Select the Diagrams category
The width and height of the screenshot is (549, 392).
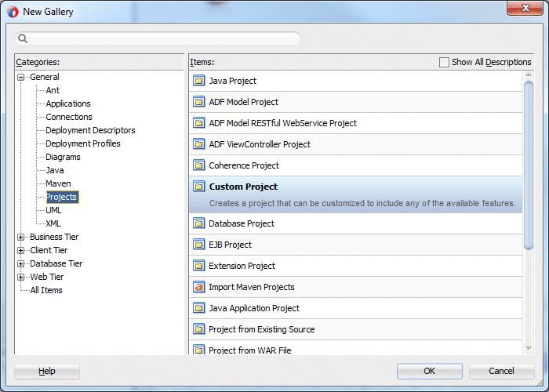click(x=63, y=157)
